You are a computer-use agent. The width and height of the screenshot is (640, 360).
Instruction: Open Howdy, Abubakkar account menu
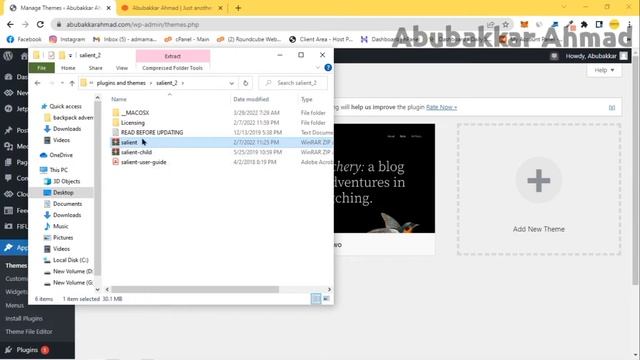(596, 56)
